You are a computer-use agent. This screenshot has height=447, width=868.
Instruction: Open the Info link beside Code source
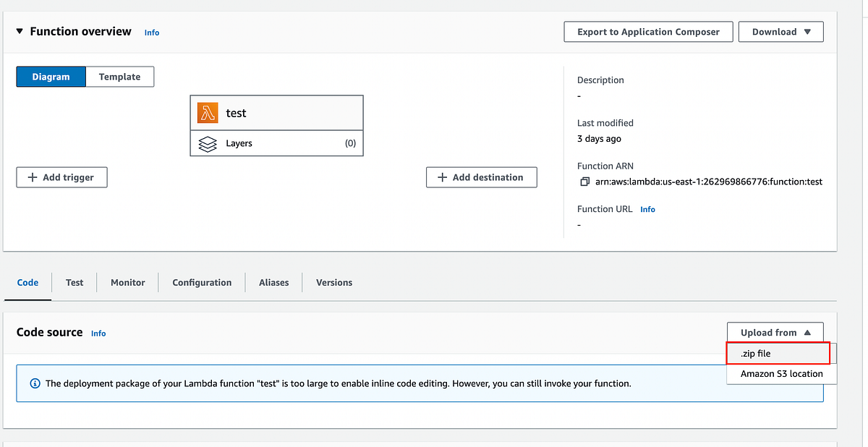point(98,333)
